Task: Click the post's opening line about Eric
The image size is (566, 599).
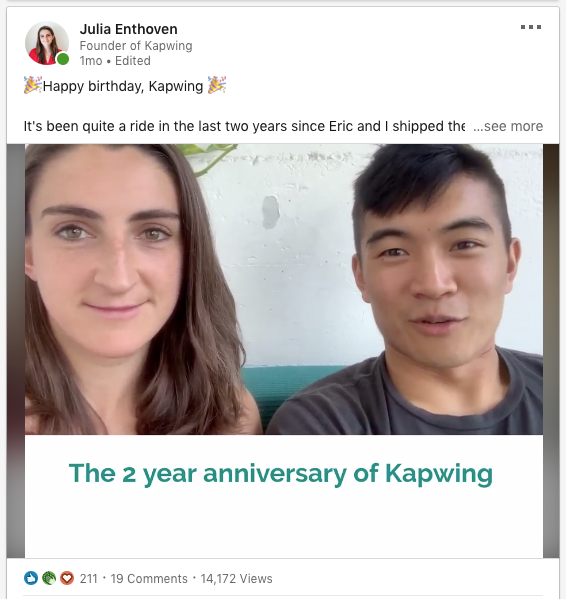Action: point(244,126)
